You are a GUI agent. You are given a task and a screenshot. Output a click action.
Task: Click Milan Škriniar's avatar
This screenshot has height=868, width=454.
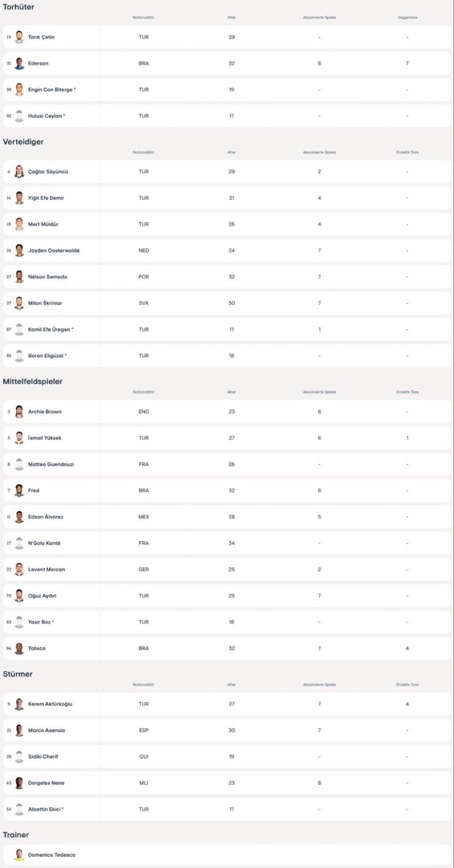[19, 303]
